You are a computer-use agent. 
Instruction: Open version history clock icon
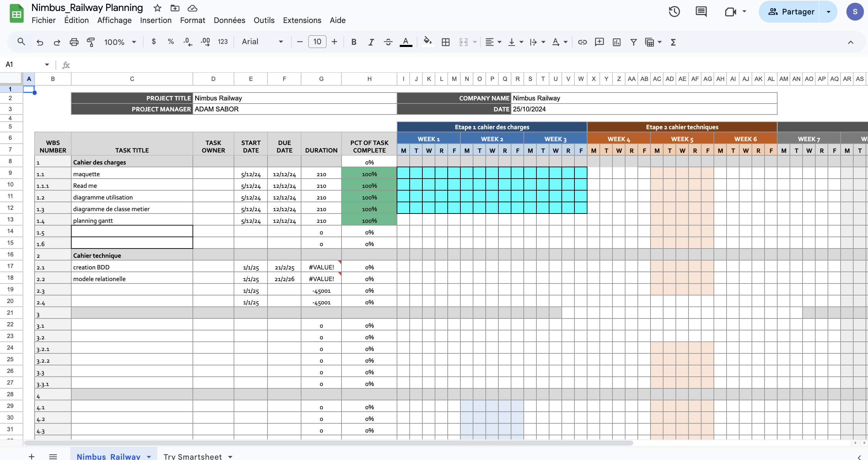[x=674, y=12]
